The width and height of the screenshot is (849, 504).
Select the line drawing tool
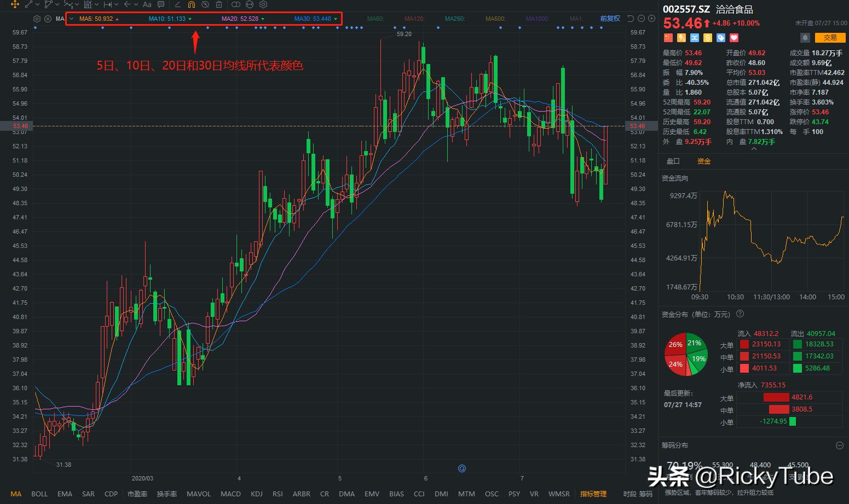pyautogui.click(x=28, y=4)
